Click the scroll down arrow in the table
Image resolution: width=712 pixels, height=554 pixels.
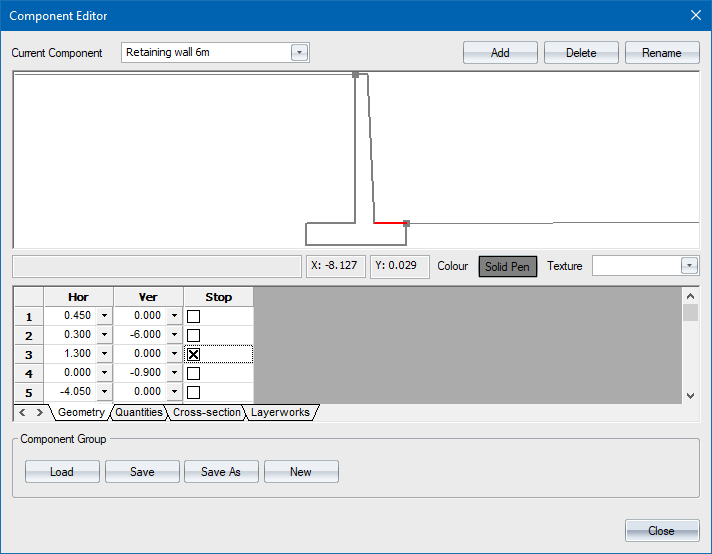(x=689, y=396)
